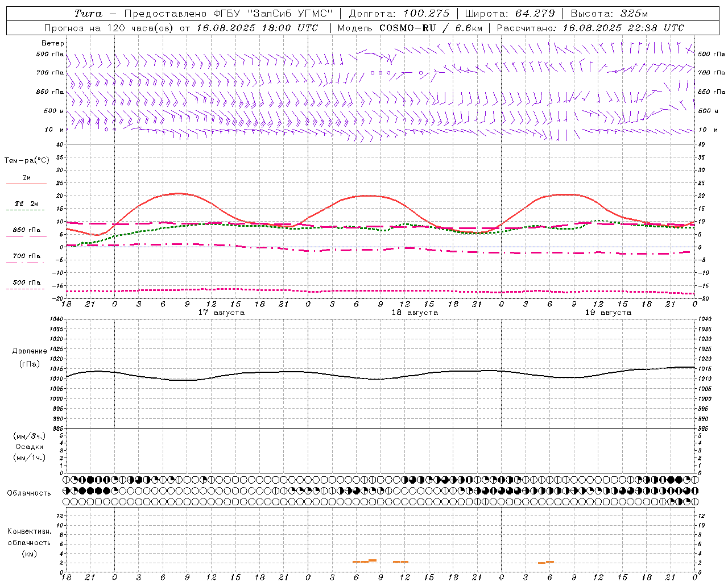
Task: Click the Ветер section label
Action: (53, 43)
